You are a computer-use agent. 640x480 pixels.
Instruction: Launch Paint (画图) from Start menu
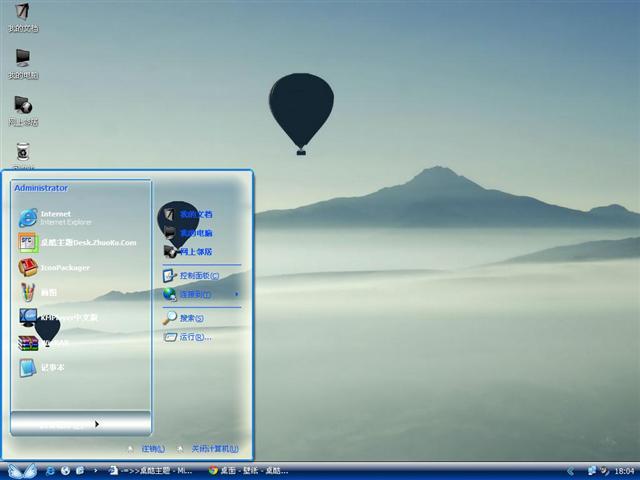tap(45, 293)
